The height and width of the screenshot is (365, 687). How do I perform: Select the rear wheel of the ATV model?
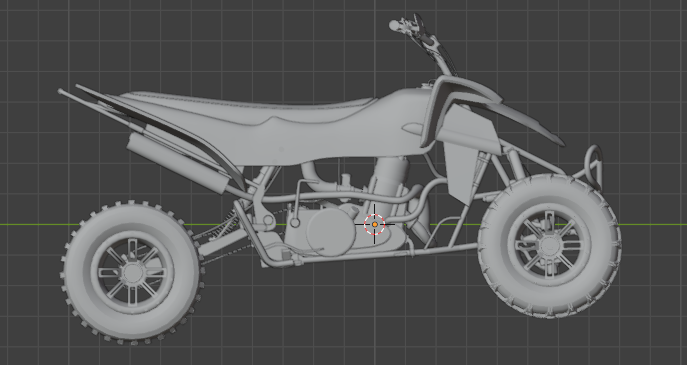tap(132, 273)
